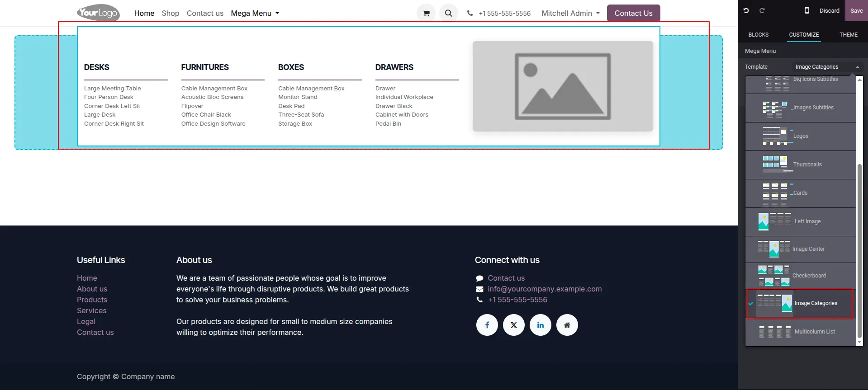Select the Left Image template option
This screenshot has height=390, width=868.
pyautogui.click(x=801, y=221)
